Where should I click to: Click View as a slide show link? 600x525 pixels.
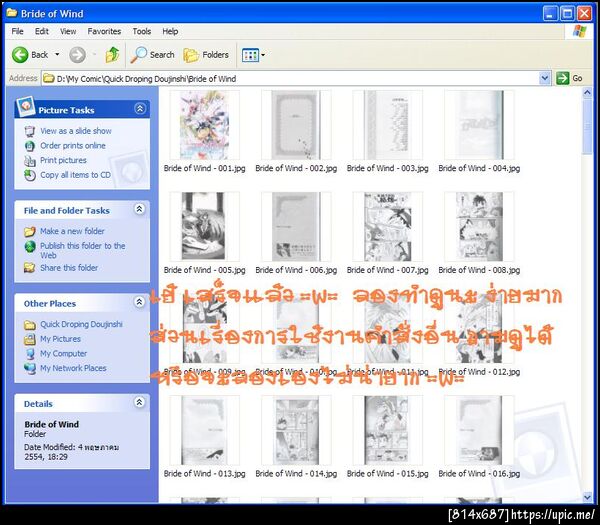tap(76, 131)
